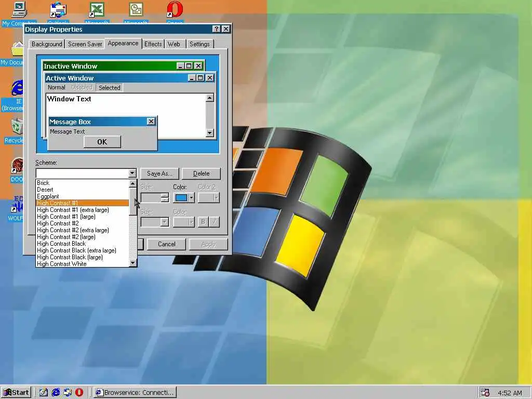The height and width of the screenshot is (399, 532).
Task: Click the Selected menu item in preview
Action: [x=109, y=87]
